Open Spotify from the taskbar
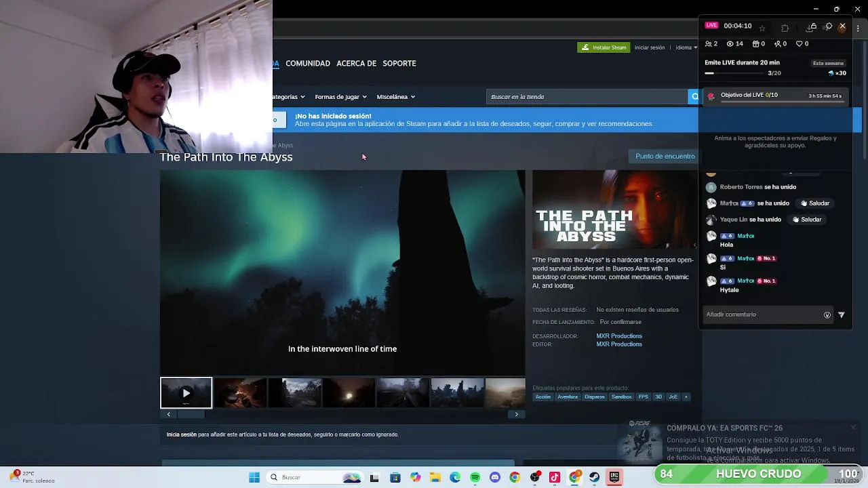The width and height of the screenshot is (868, 488). click(x=475, y=477)
